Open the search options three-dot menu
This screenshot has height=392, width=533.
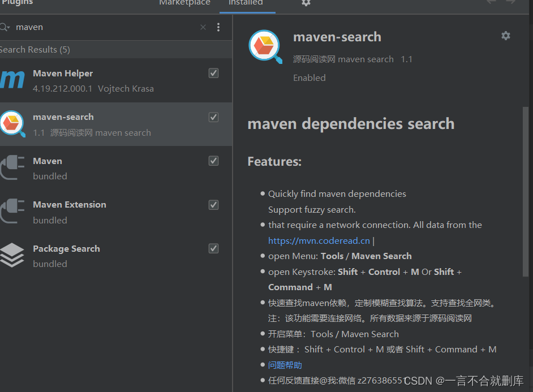[218, 27]
